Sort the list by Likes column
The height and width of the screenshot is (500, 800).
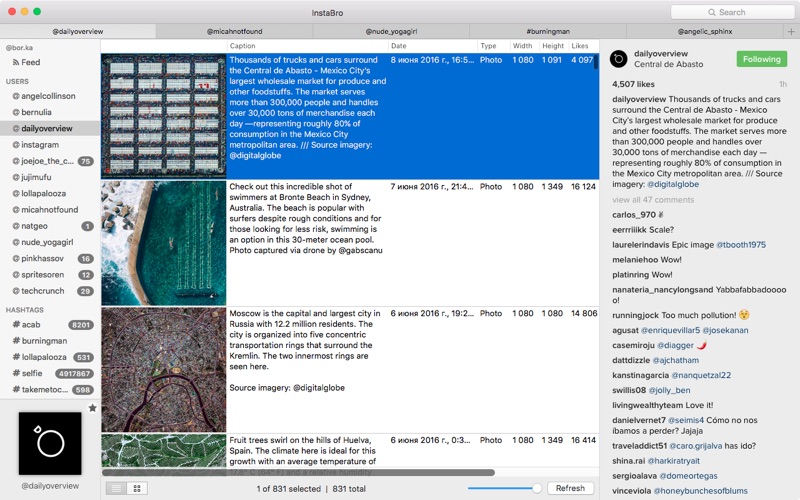pos(580,46)
